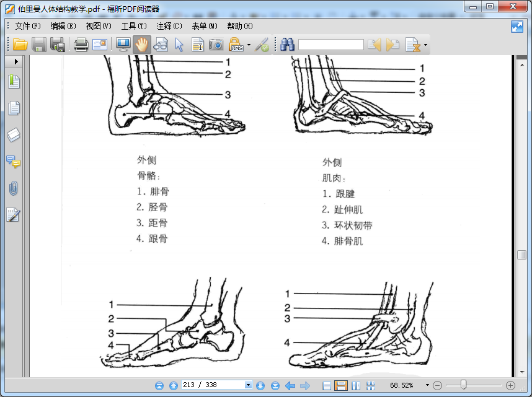Toggle the full-screen expand icon at top right
532x397 pixels.
517,27
